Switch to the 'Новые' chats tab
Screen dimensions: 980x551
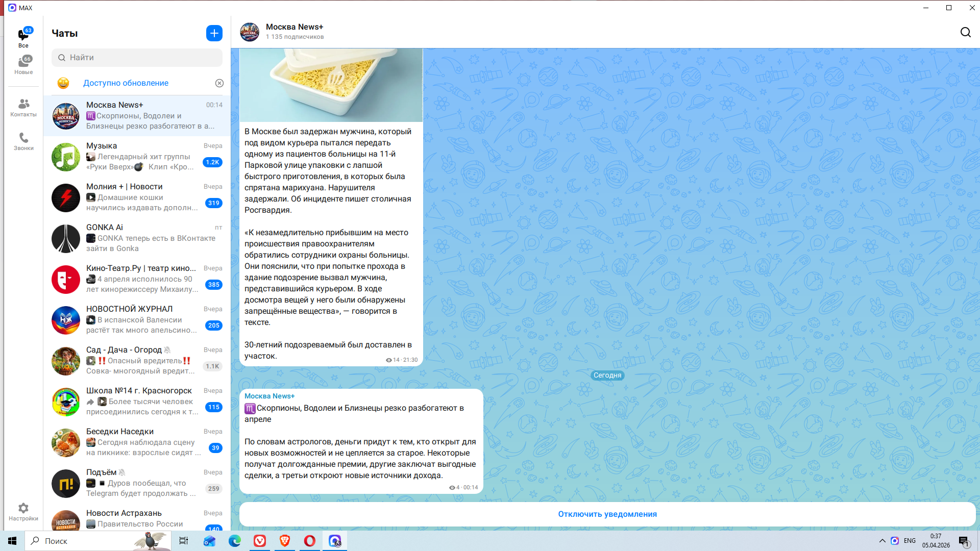click(23, 65)
